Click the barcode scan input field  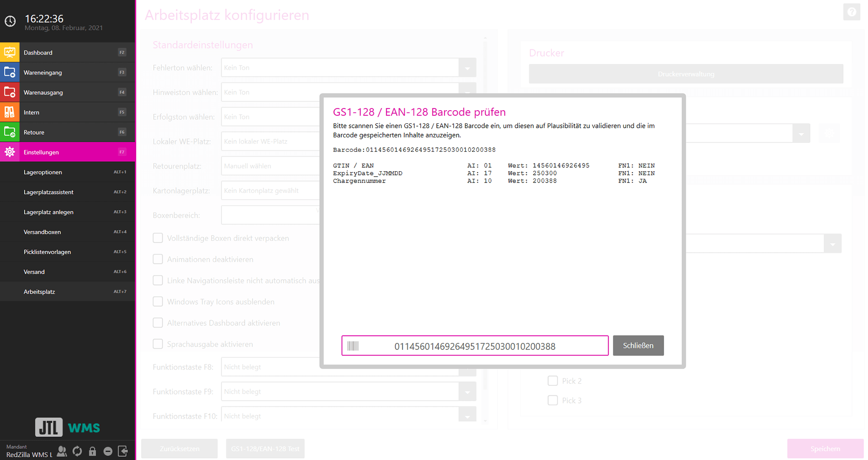click(475, 346)
